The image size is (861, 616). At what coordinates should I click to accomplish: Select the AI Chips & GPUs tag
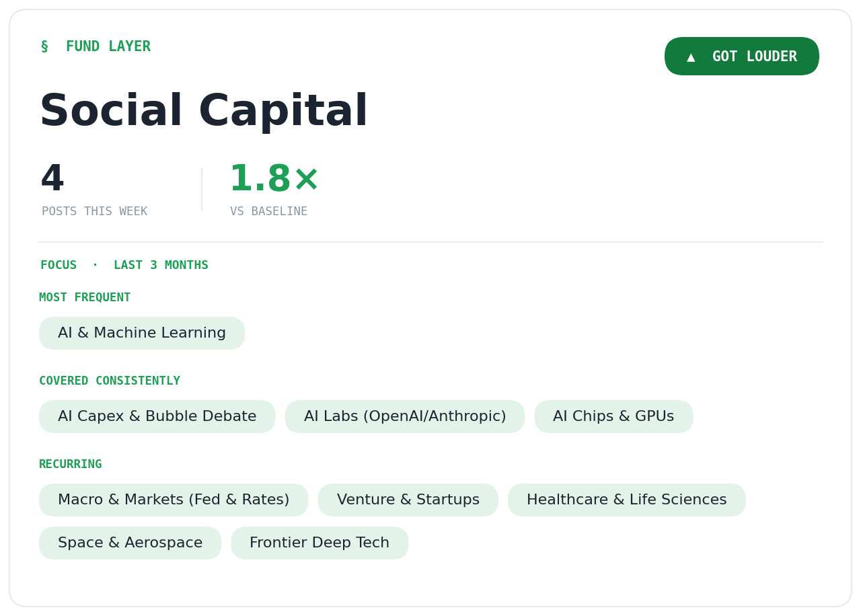(x=613, y=417)
